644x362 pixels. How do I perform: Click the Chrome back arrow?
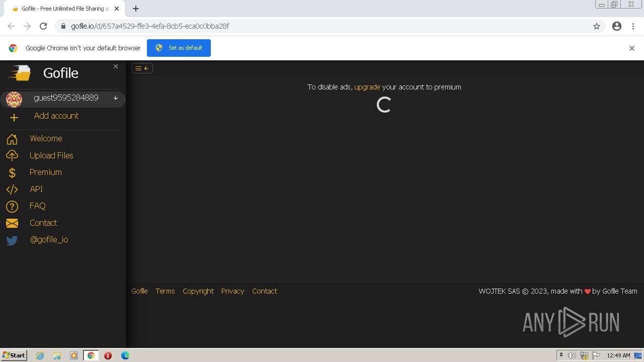coord(11,26)
